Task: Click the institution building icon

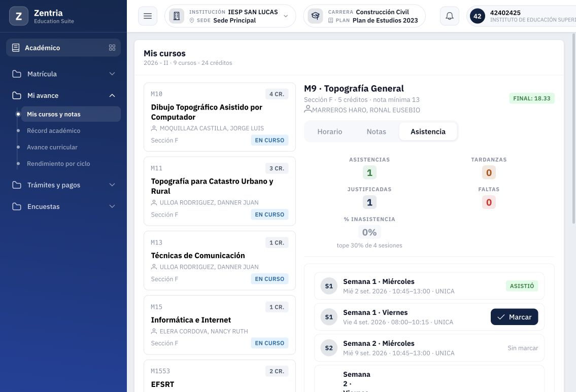Action: click(177, 16)
